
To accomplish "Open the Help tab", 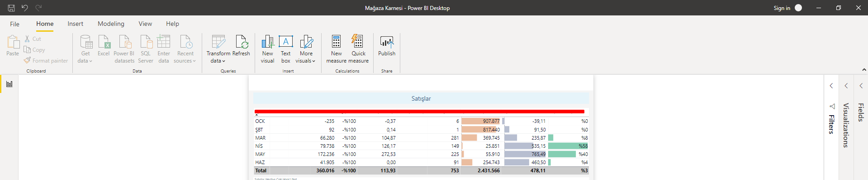I will pos(172,24).
